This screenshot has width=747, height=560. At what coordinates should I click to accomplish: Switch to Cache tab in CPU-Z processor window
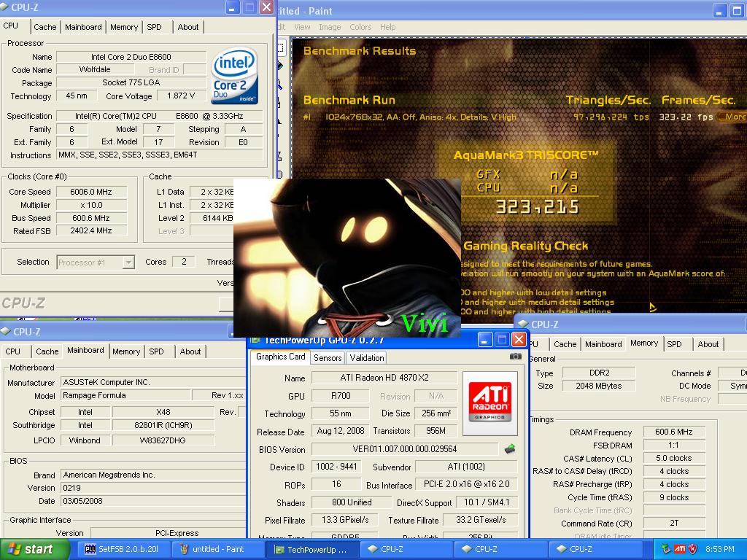[44, 27]
